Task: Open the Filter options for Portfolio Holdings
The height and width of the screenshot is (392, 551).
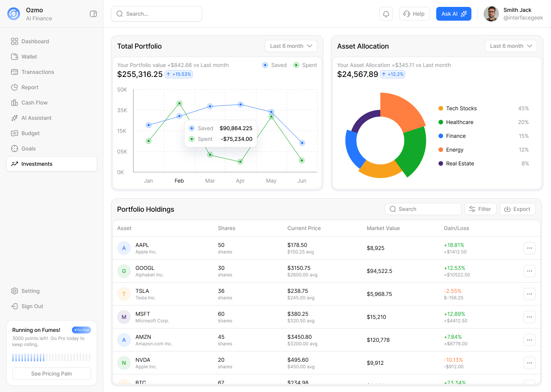Action: [x=480, y=209]
